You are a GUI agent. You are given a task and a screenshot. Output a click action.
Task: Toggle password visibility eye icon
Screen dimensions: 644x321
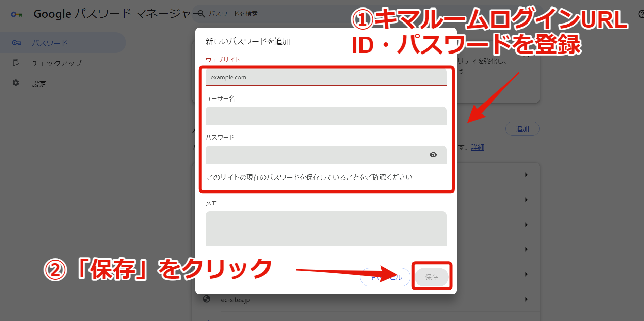click(433, 155)
